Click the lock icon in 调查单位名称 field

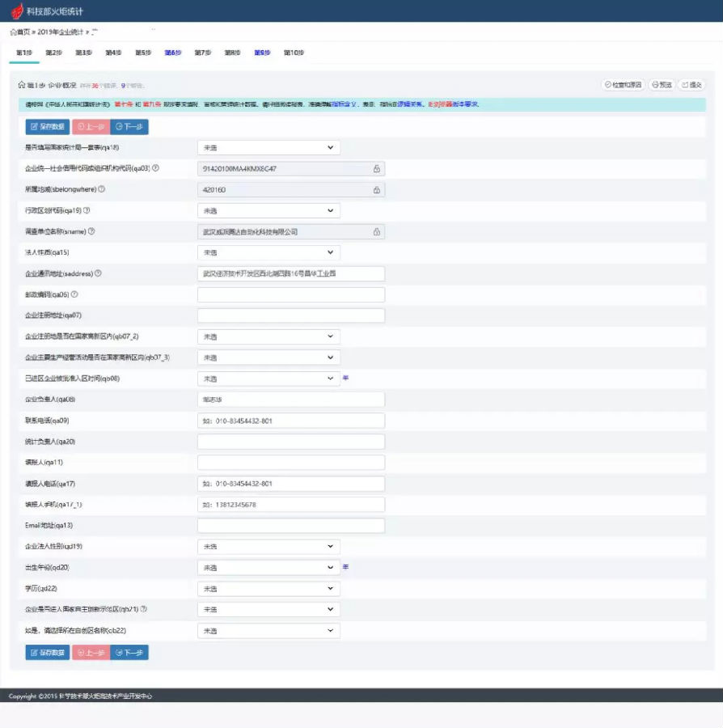point(376,232)
